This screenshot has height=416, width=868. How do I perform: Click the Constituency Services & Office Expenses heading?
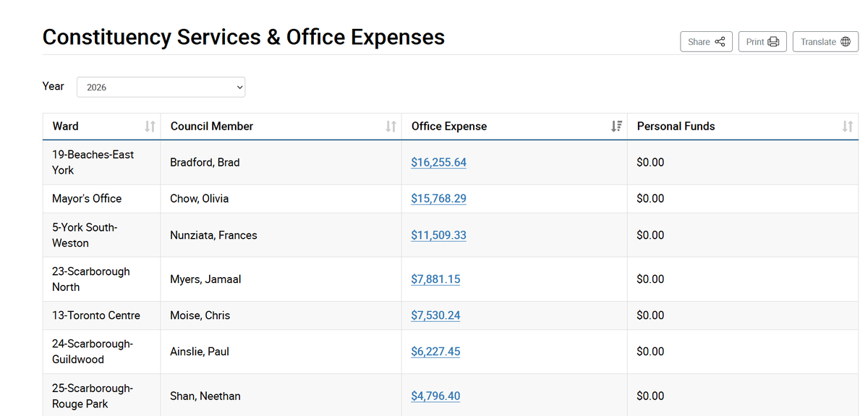(244, 37)
